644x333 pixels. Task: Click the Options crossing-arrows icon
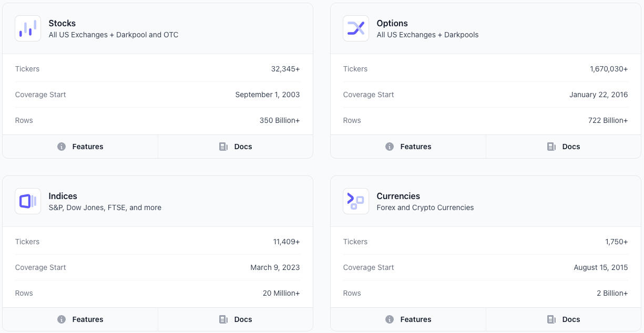click(356, 28)
